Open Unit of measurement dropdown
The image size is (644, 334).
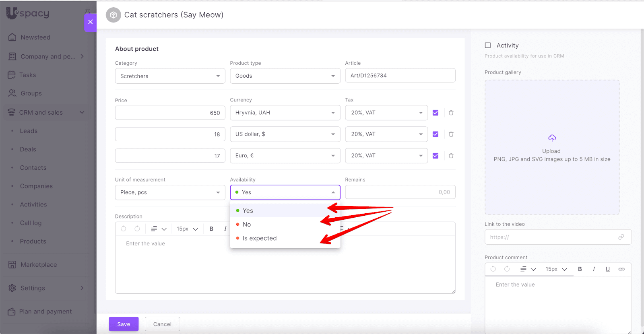170,192
